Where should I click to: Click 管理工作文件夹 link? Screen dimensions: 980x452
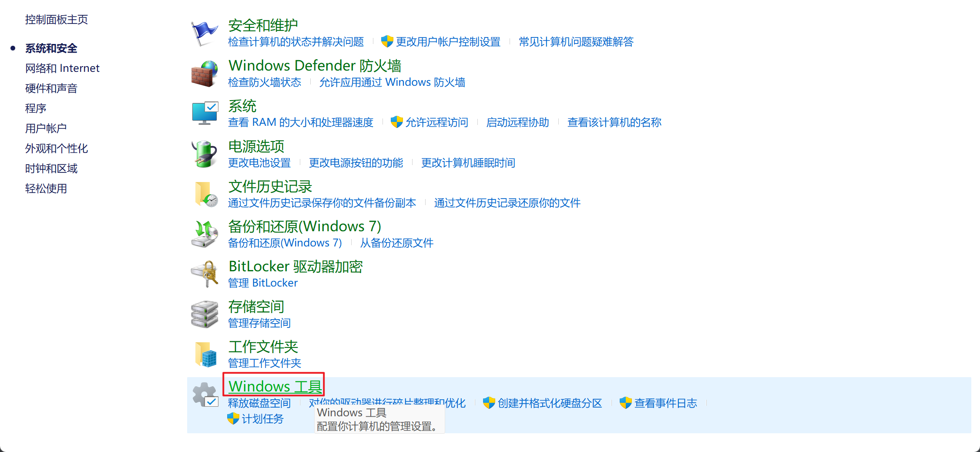click(265, 363)
